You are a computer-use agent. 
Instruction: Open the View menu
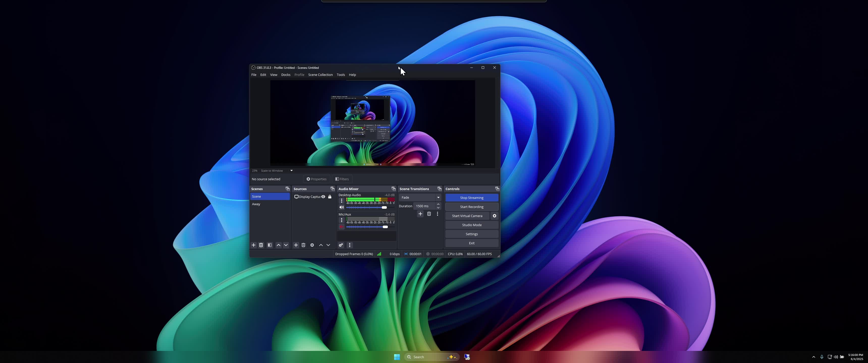(x=274, y=75)
